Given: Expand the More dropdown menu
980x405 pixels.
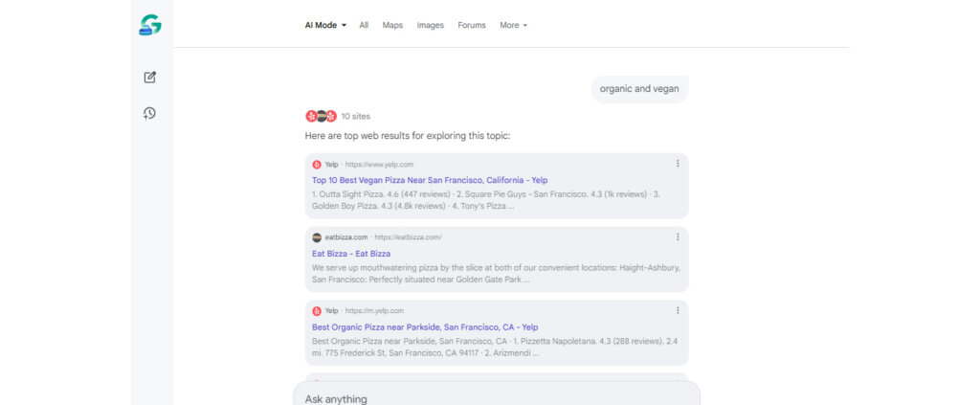Looking at the screenshot, I should pyautogui.click(x=513, y=25).
